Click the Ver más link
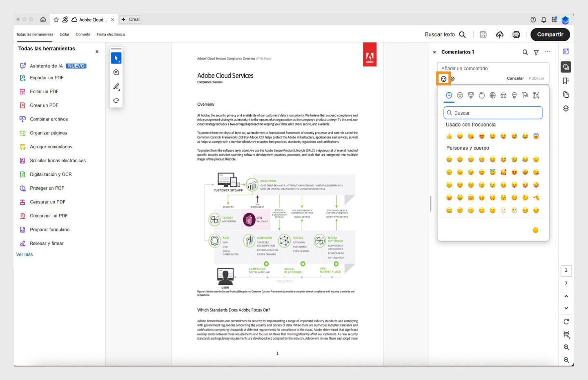Viewport: 588px width, 380px height. coord(24,255)
